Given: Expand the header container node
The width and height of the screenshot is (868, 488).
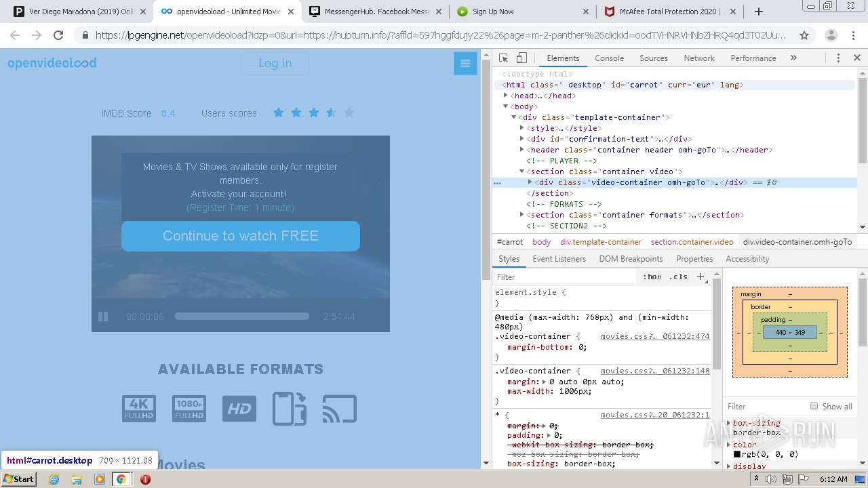Looking at the screenshot, I should (521, 150).
